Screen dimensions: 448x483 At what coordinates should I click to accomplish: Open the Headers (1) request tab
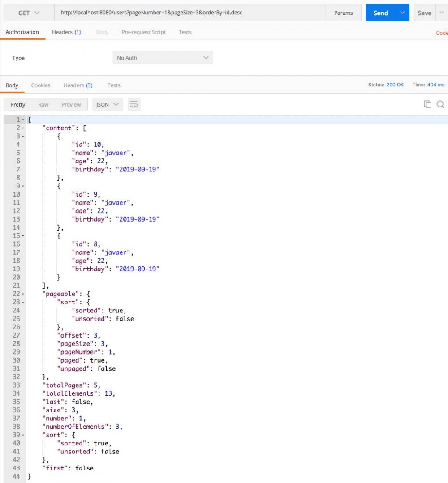pos(66,32)
